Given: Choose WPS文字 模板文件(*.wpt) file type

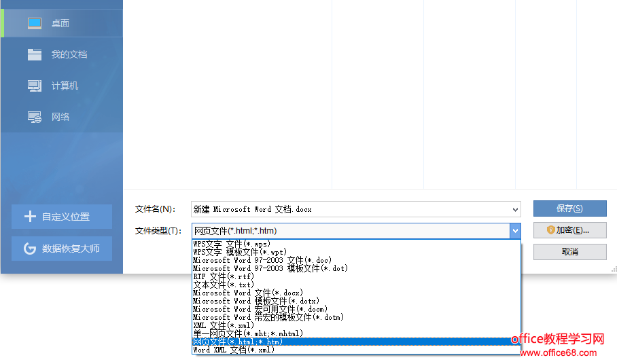Looking at the screenshot, I should coord(356,252).
